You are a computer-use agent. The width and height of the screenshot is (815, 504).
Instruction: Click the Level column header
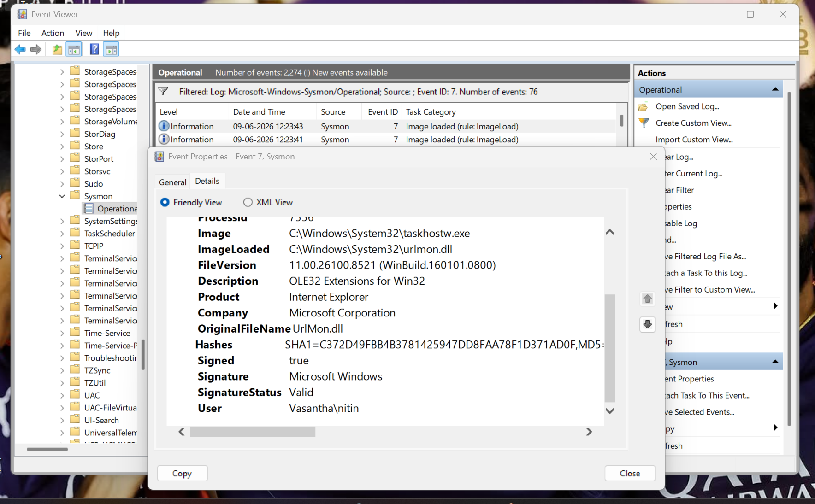[x=192, y=112]
